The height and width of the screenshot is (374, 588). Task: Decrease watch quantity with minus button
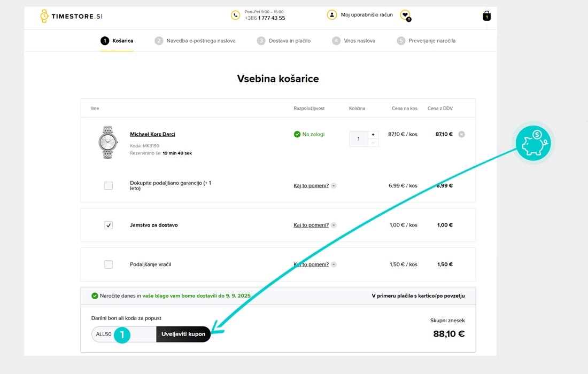tap(373, 143)
